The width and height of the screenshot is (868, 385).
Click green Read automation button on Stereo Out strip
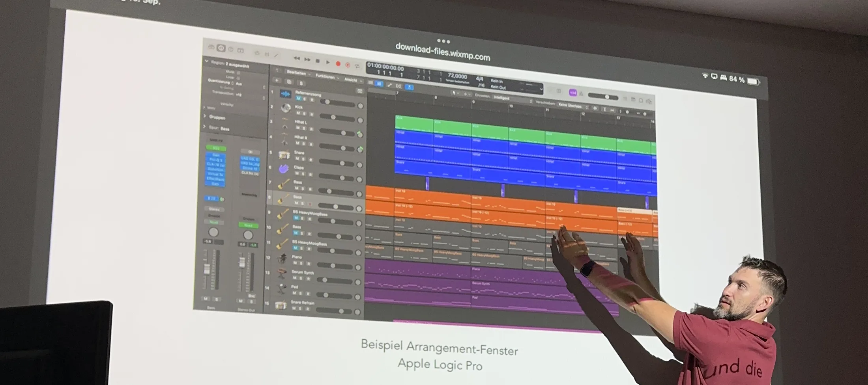(x=248, y=225)
